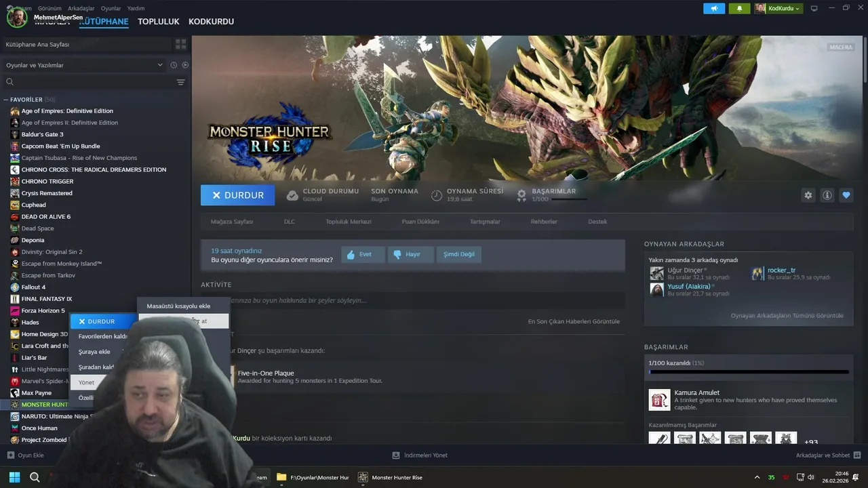Select Age of Empires: Definitive Edition
This screenshot has width=868, height=488.
pos(67,111)
